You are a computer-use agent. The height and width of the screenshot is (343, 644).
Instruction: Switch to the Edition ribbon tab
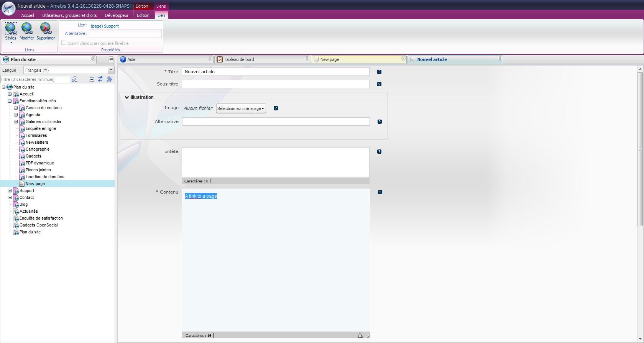tap(143, 15)
